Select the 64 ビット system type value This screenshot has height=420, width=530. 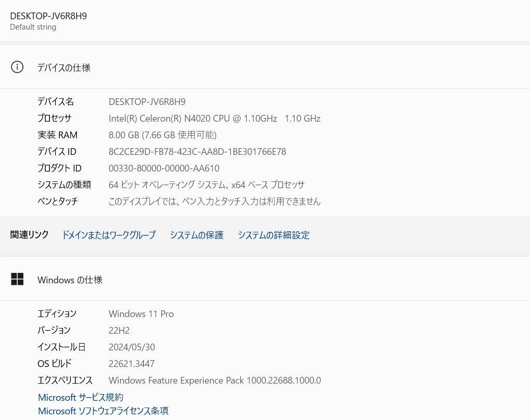(x=206, y=185)
